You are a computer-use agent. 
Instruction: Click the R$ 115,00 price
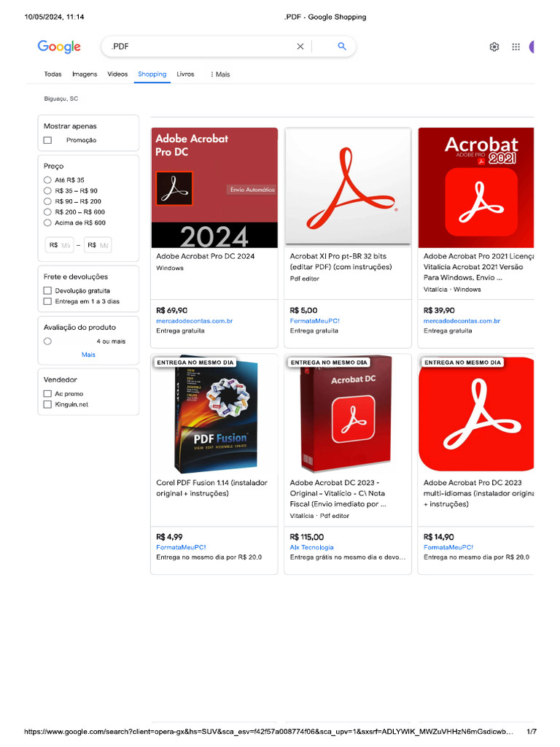(307, 537)
